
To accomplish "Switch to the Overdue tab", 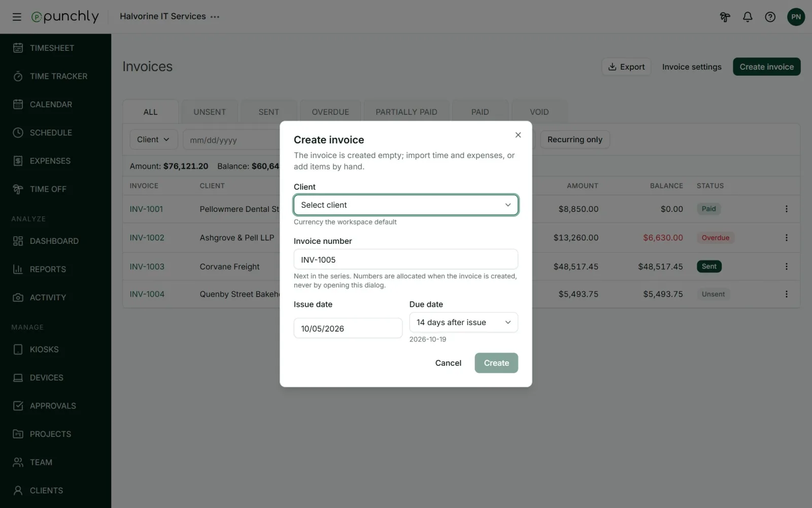I will click(x=330, y=112).
